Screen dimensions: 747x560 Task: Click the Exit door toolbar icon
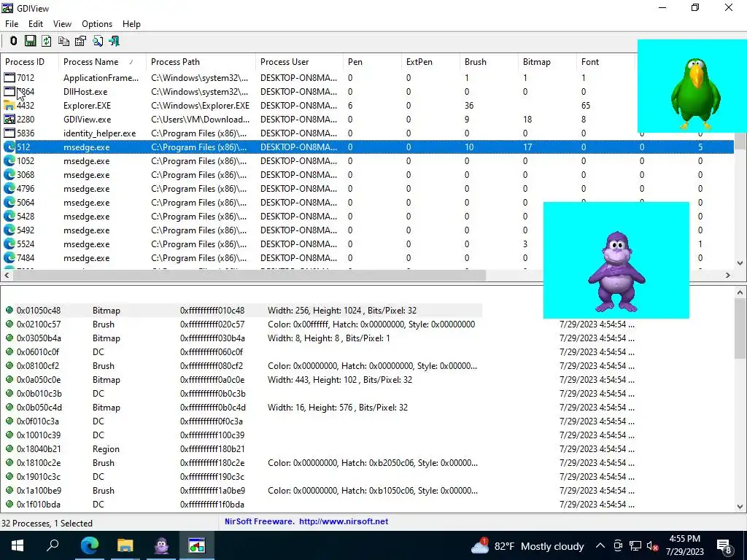115,41
